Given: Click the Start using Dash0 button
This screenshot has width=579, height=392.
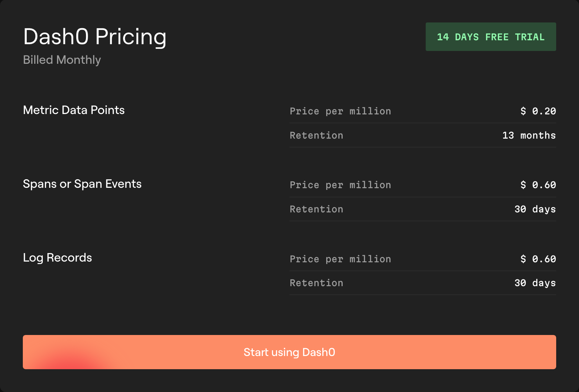Looking at the screenshot, I should 289,352.
